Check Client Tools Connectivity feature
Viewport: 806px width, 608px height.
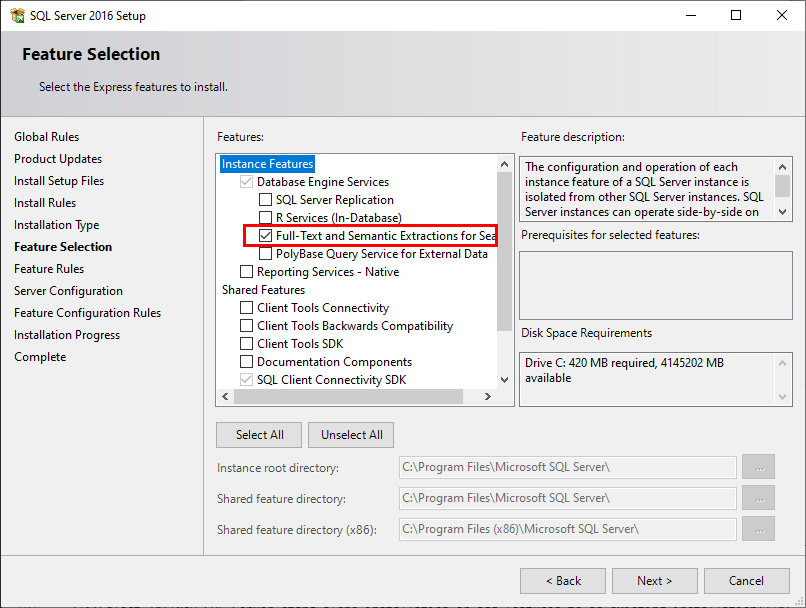[x=247, y=308]
